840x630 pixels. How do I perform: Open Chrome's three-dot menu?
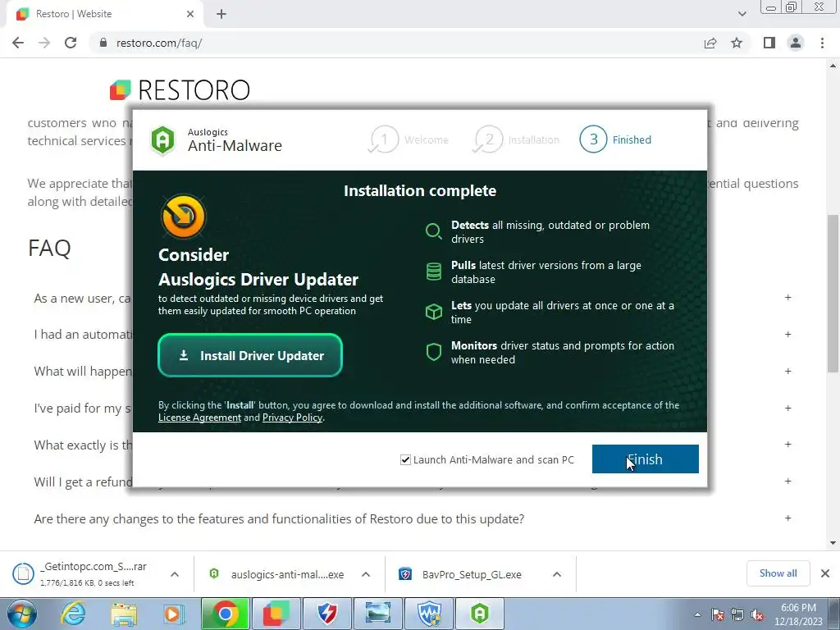coord(822,43)
